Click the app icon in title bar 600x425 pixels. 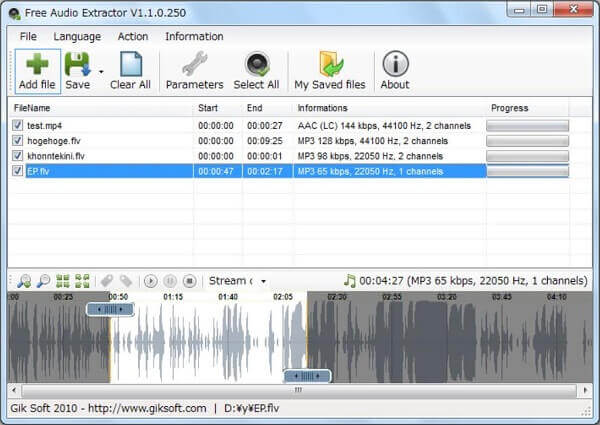(x=15, y=13)
